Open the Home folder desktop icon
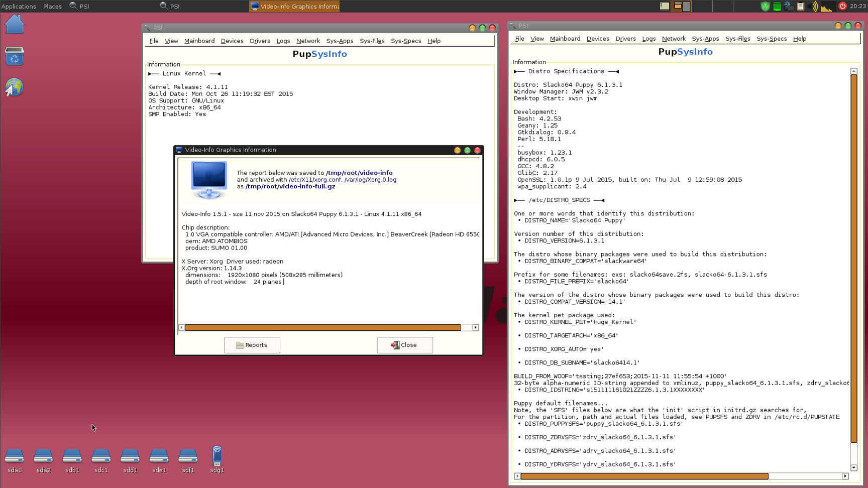The height and width of the screenshot is (488, 868). [x=14, y=24]
